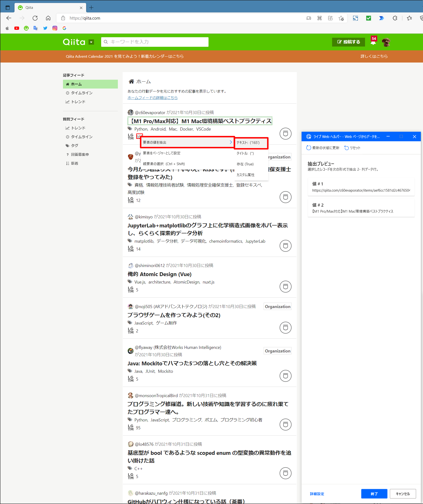Stock the Java Mockito article
This screenshot has height=504, width=423.
click(x=286, y=376)
